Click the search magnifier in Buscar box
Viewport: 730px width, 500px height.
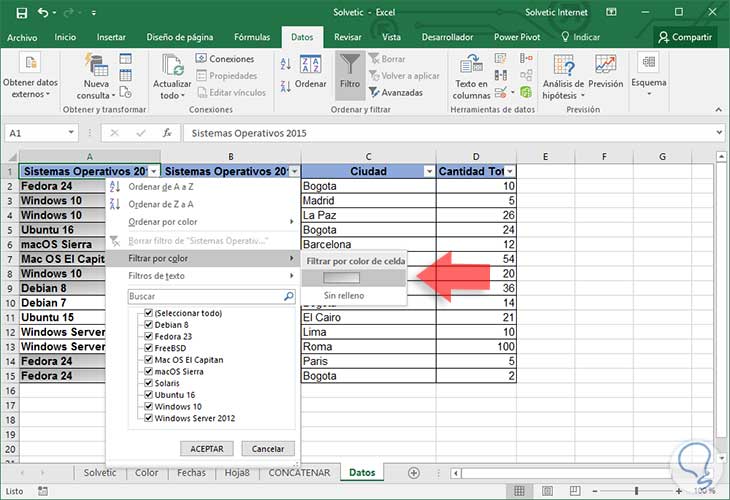pyautogui.click(x=289, y=296)
